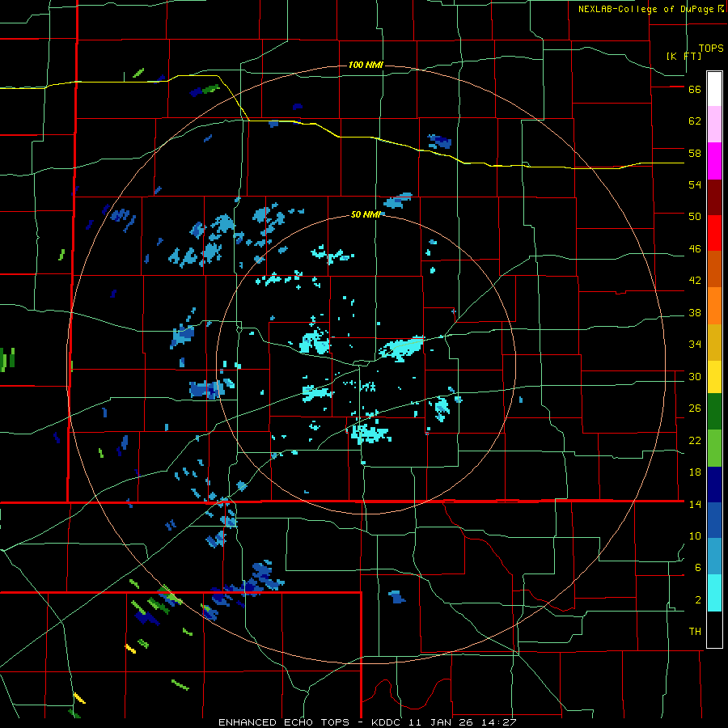Select the 54 legend value

pyautogui.click(x=695, y=184)
